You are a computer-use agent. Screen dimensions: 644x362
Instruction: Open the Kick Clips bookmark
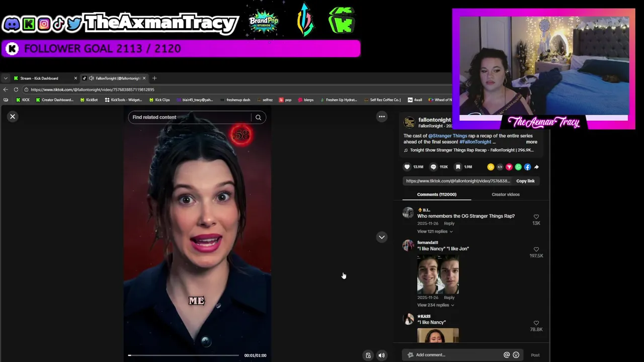(159, 100)
